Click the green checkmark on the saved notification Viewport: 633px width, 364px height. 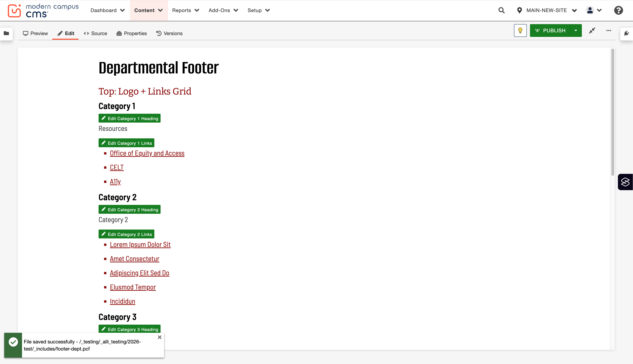(13, 342)
